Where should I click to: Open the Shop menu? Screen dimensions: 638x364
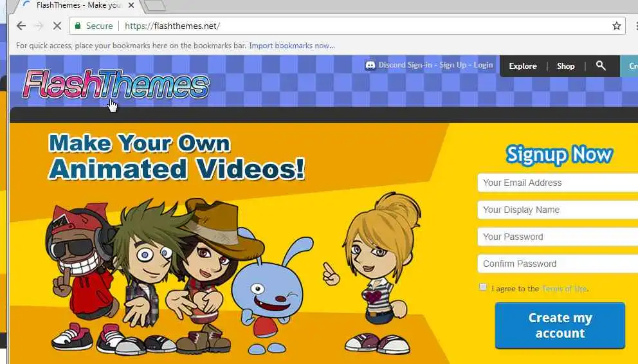click(565, 66)
